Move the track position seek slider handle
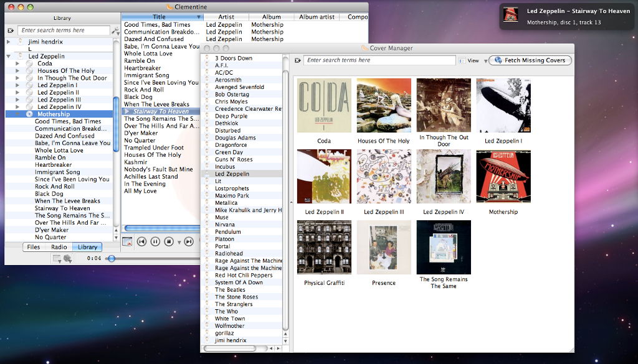 [111, 258]
